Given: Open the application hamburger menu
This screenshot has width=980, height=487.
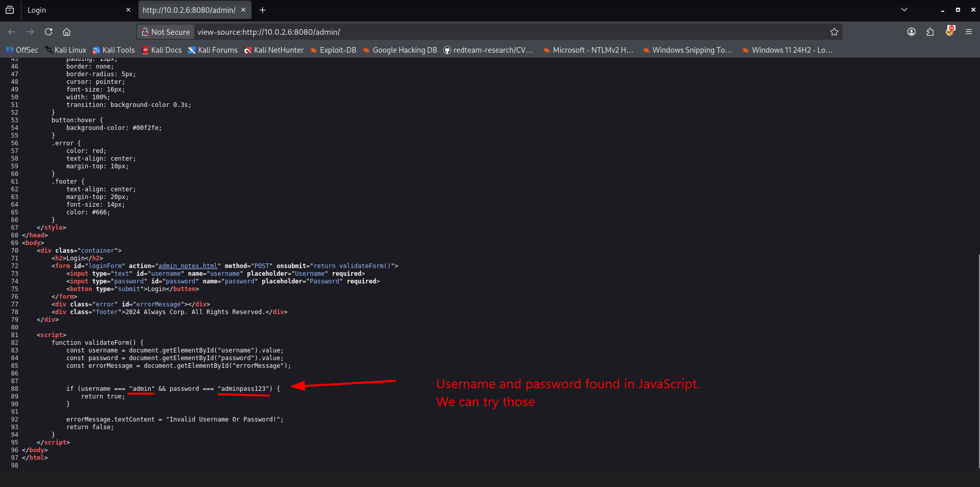Looking at the screenshot, I should click(x=969, y=32).
